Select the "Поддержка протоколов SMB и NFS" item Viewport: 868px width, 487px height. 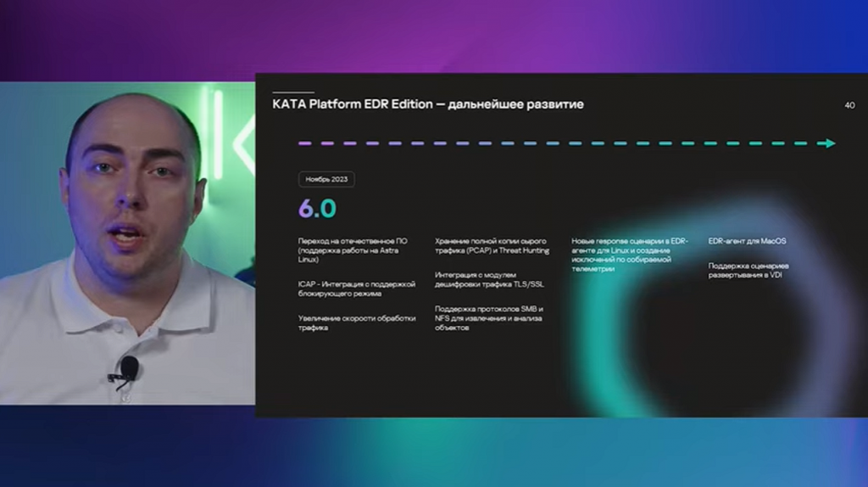[489, 318]
